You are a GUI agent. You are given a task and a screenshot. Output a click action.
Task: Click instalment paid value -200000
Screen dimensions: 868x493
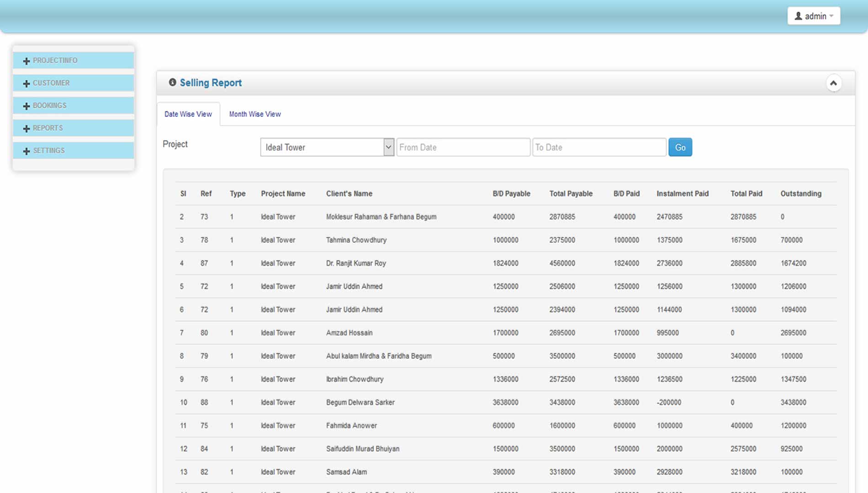(669, 403)
